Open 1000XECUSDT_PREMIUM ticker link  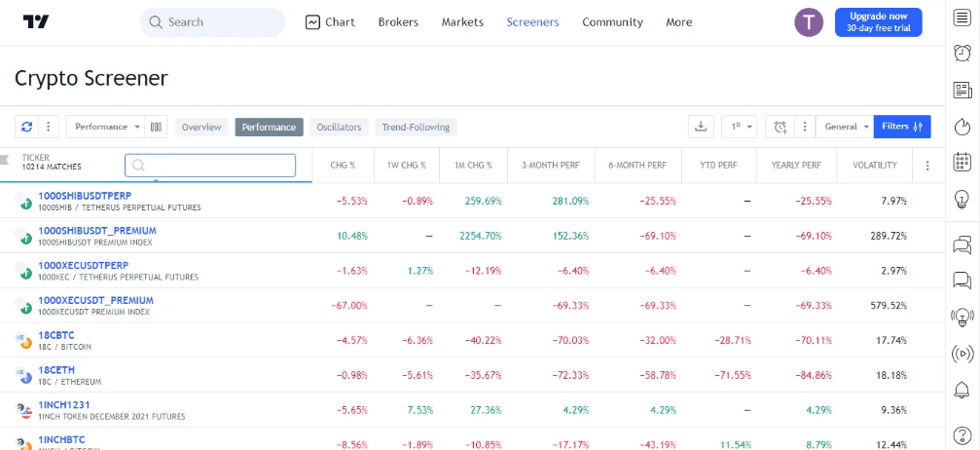pyautogui.click(x=95, y=300)
